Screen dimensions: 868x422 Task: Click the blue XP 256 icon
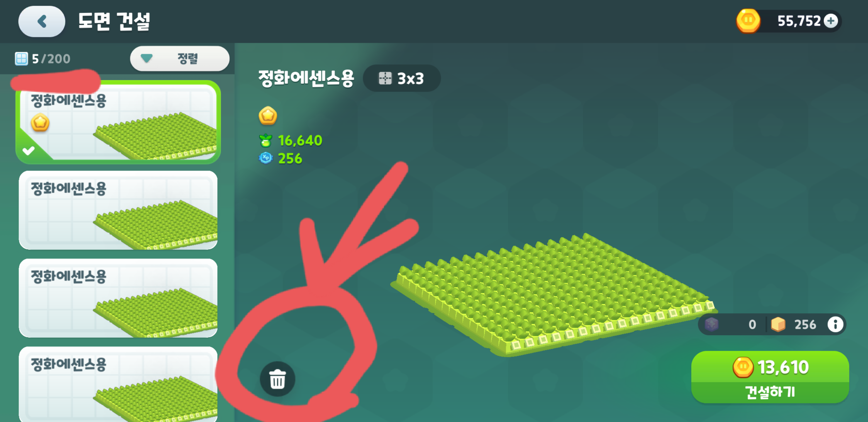[x=265, y=158]
